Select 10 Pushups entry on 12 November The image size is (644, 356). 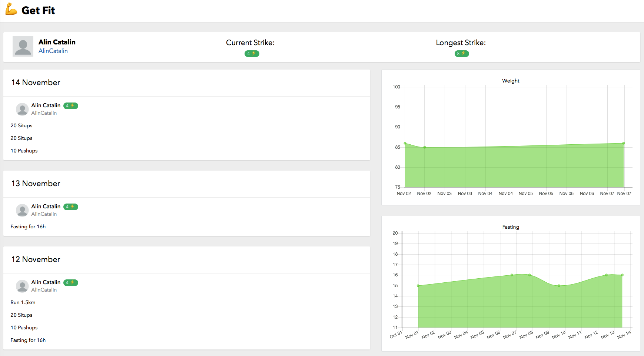(x=24, y=328)
